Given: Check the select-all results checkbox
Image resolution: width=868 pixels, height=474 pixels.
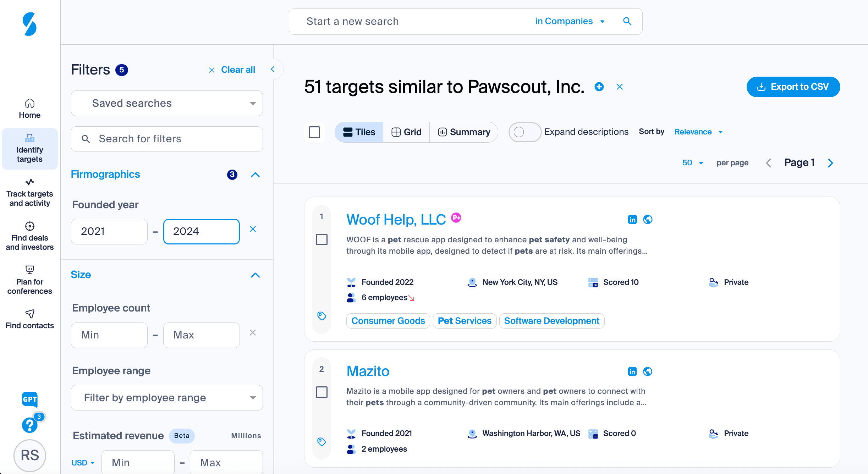Looking at the screenshot, I should click(314, 132).
